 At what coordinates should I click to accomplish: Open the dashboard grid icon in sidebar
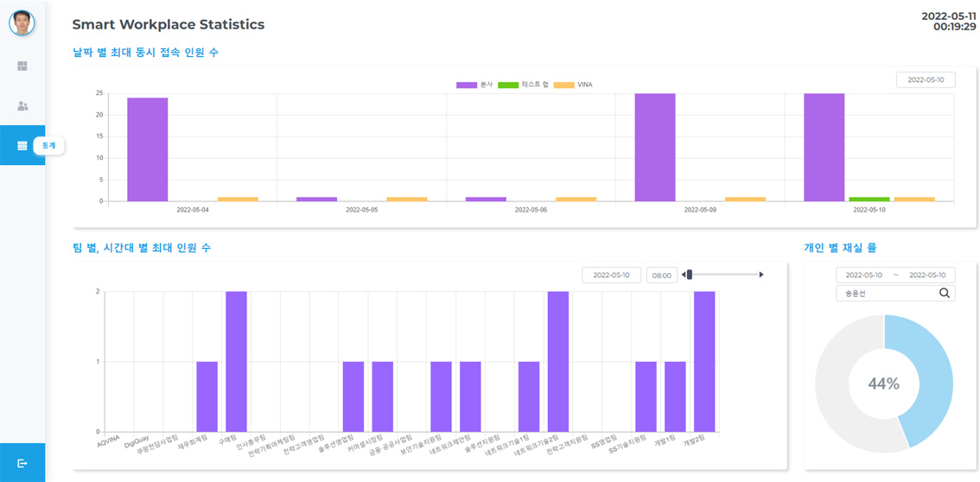pos(22,67)
